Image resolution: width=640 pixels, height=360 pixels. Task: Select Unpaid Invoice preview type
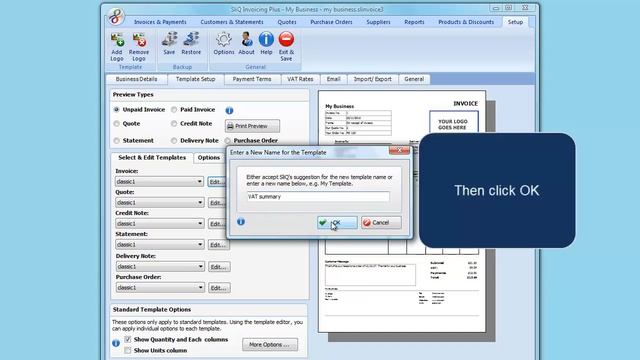coord(117,109)
